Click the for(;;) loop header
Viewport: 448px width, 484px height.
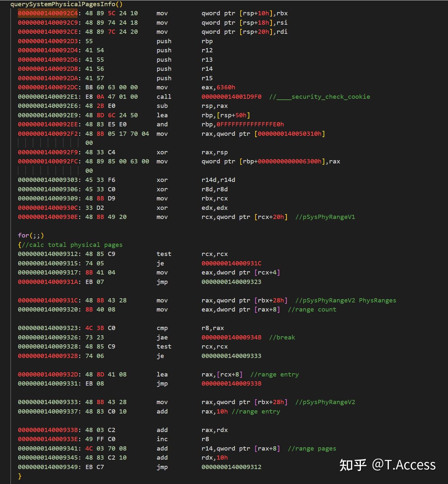31,236
